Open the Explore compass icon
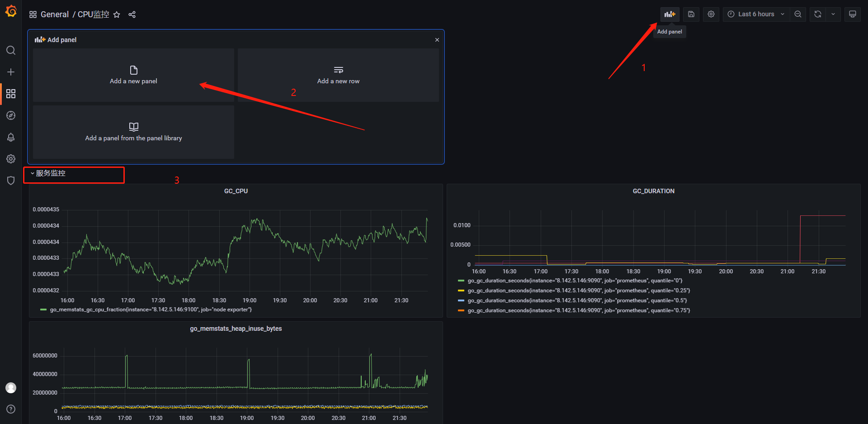The image size is (868, 424). coord(11,115)
